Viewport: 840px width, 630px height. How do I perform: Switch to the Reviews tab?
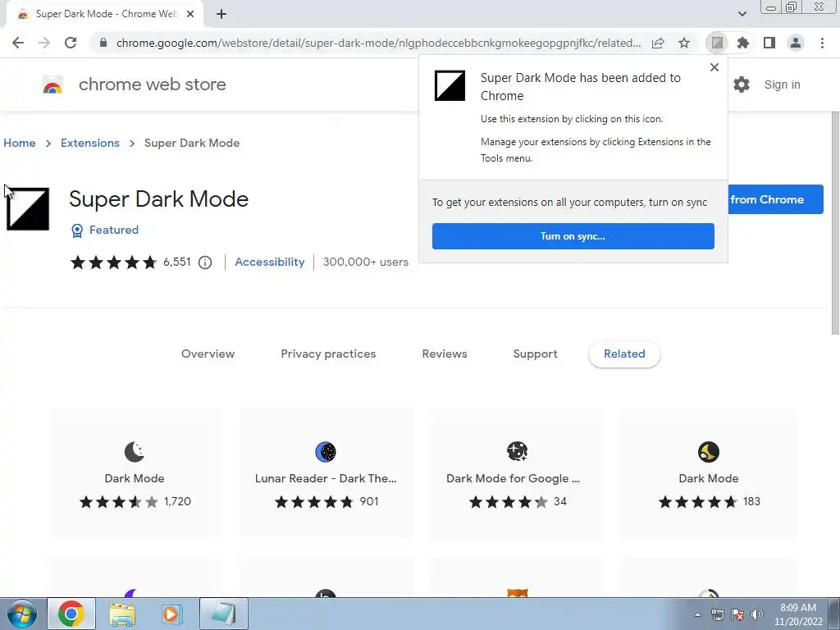pos(445,354)
